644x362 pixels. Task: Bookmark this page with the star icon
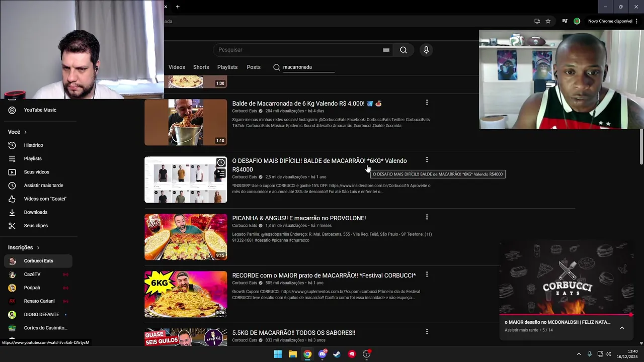coord(548,21)
